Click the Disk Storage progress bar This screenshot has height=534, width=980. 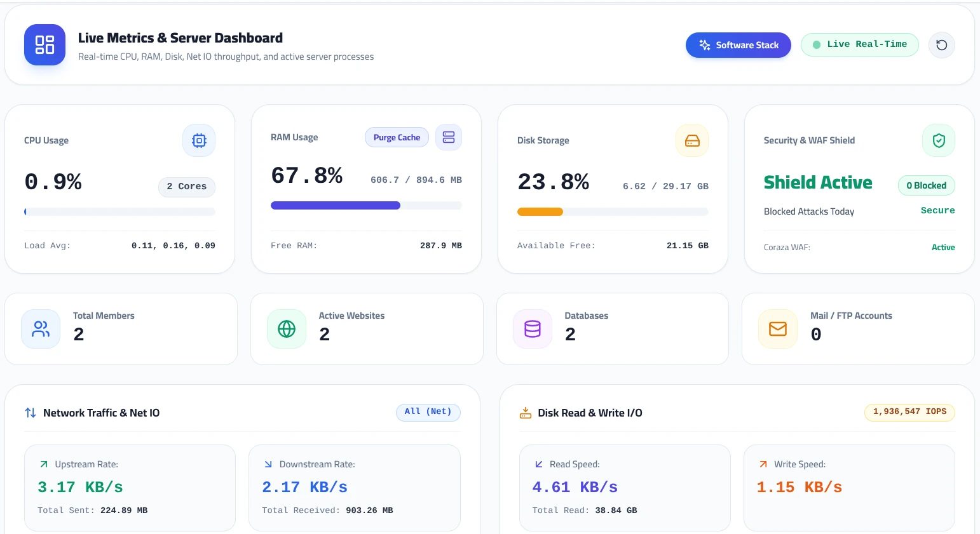click(x=613, y=211)
